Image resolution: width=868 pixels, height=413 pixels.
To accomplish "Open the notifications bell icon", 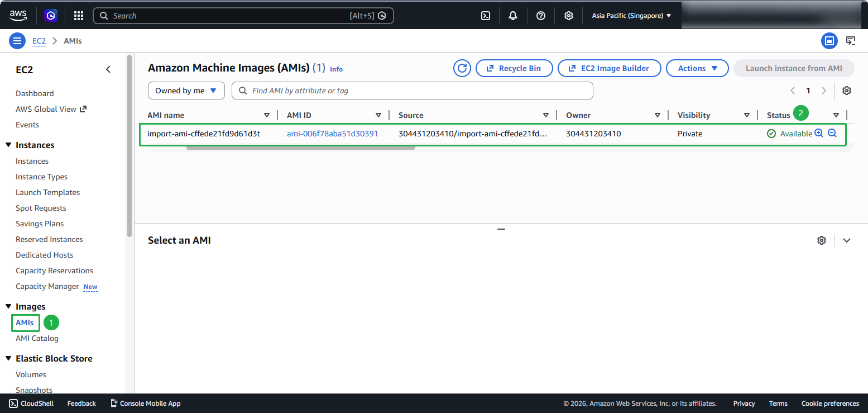I will point(513,16).
